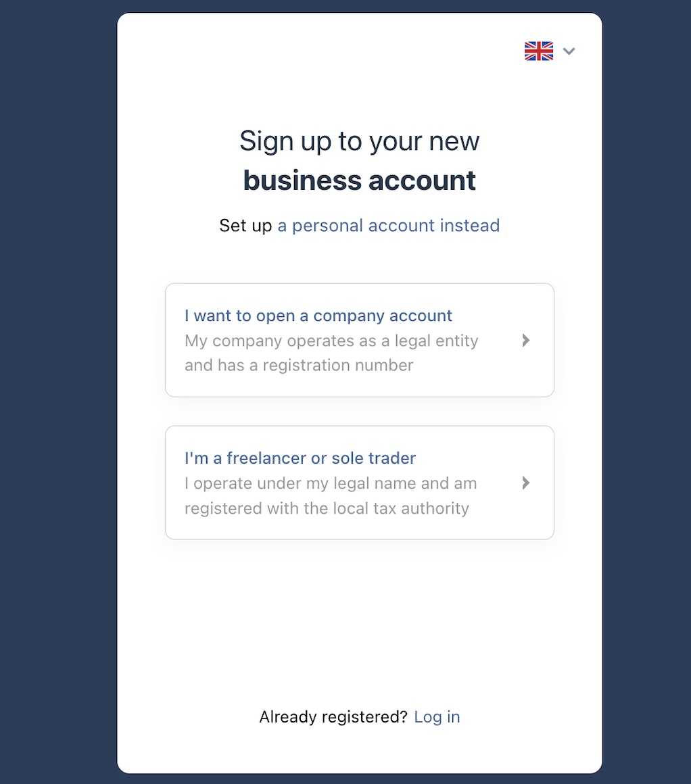The height and width of the screenshot is (784, 691).
Task: Click empty white space below the freelancer card
Action: click(x=359, y=620)
